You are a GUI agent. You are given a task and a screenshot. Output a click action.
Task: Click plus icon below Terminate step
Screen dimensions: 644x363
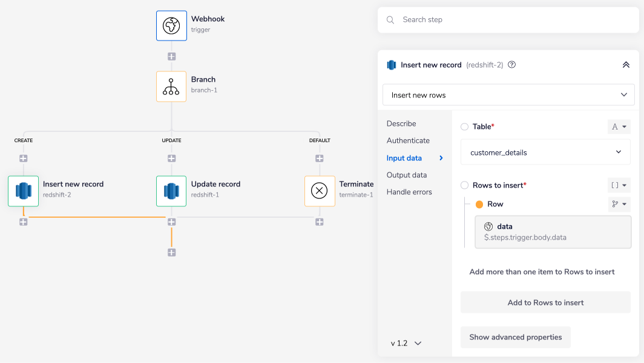[319, 222]
